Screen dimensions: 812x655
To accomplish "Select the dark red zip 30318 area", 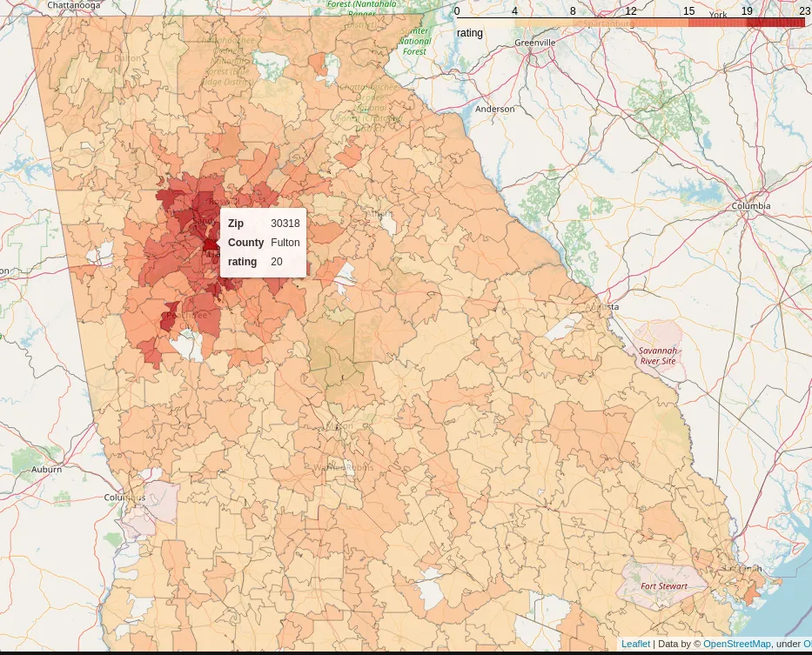I will (210, 244).
